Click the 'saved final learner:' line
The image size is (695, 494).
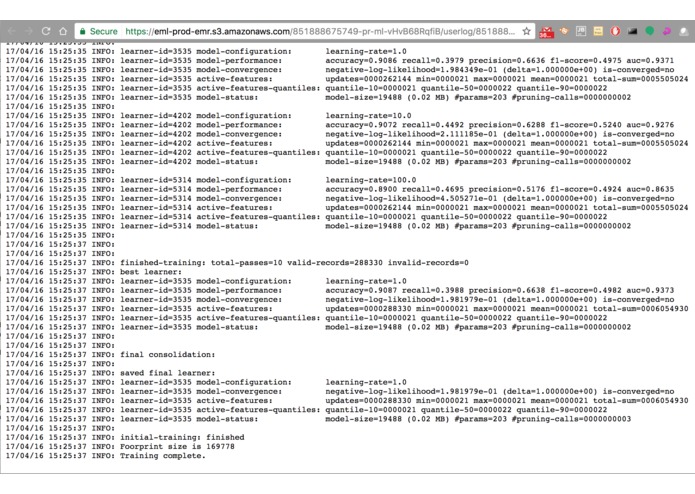(168, 373)
